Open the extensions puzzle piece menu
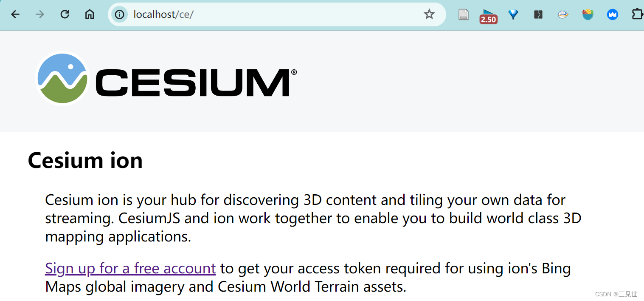Screen dimensions: 644x301 (x=638, y=14)
